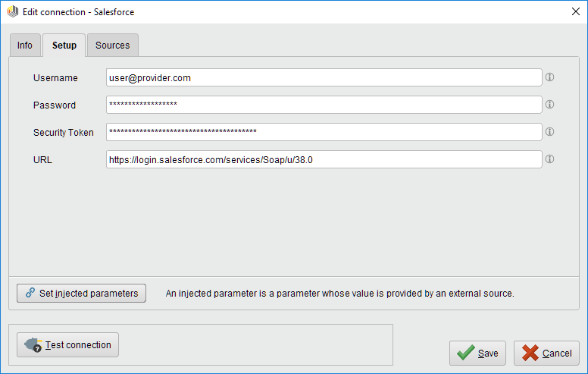Save the Salesforce connection settings
This screenshot has height=374, width=588.
[477, 353]
